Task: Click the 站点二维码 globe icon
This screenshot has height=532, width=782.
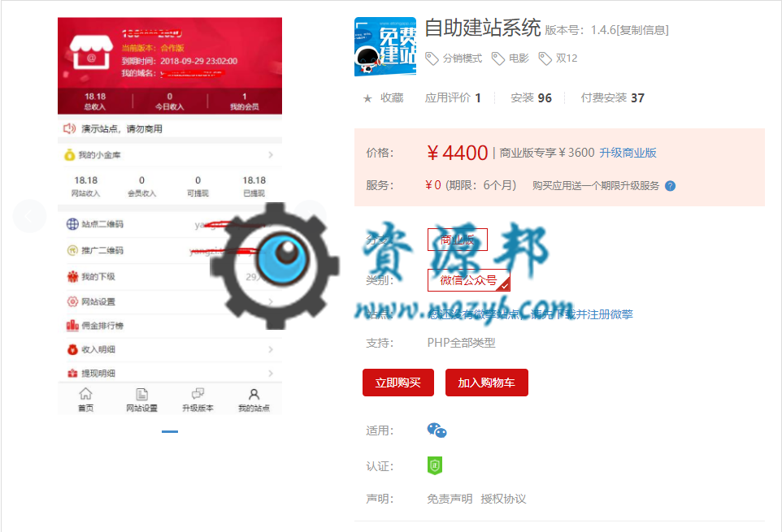Action: 72,224
